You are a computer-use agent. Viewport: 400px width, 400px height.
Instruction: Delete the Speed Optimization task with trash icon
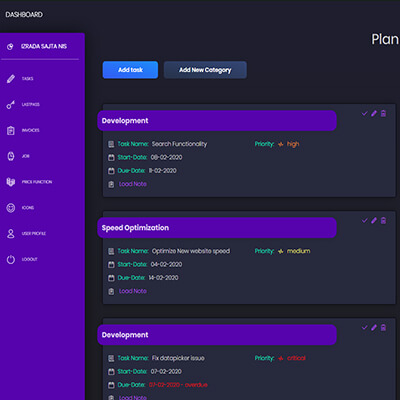383,221
